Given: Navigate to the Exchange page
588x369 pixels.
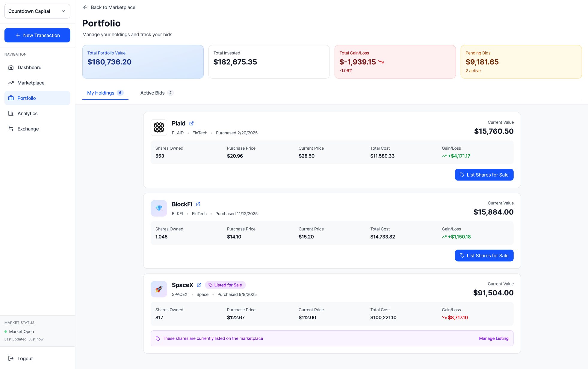Looking at the screenshot, I should coord(28,129).
